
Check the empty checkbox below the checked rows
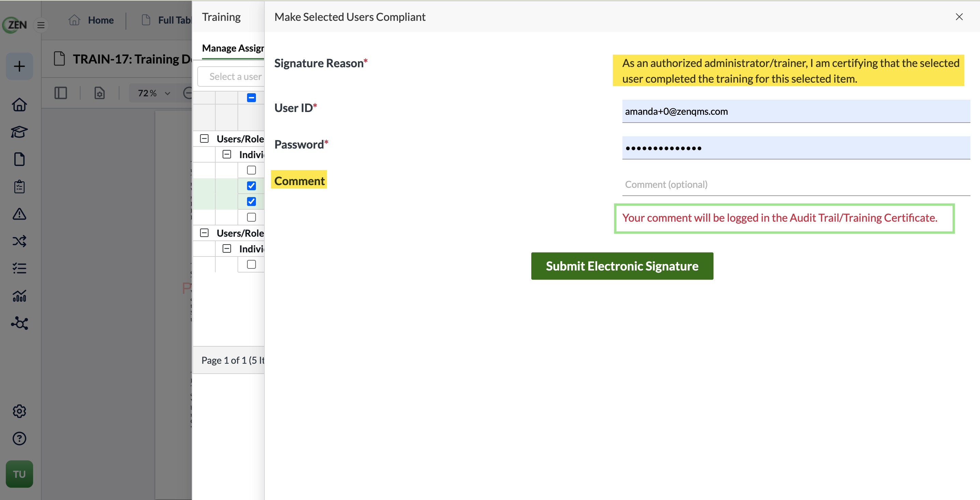pos(251,217)
